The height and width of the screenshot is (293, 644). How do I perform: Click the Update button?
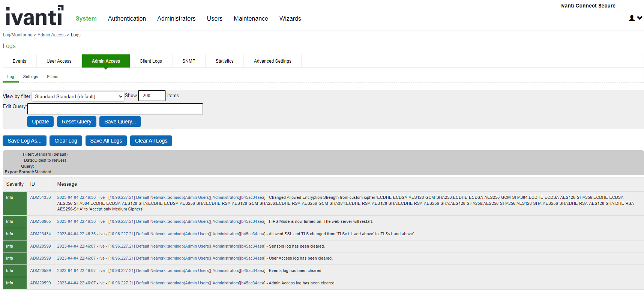(x=41, y=122)
